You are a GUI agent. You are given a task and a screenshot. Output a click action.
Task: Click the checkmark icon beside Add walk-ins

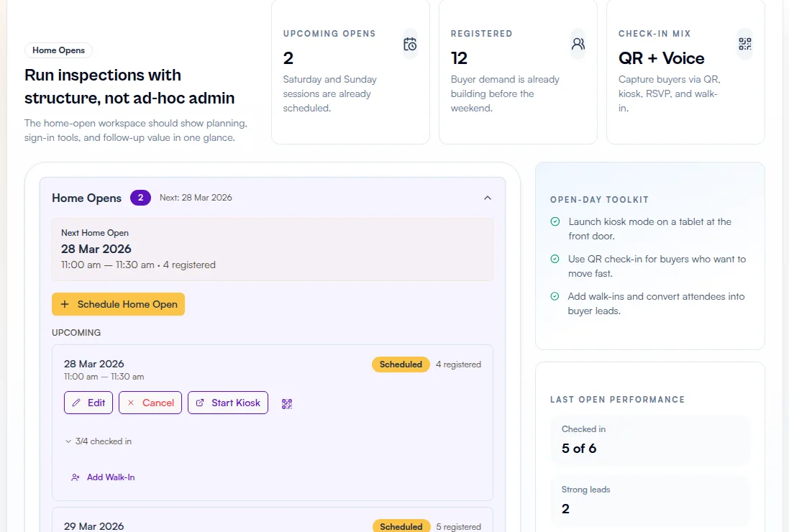tap(555, 296)
